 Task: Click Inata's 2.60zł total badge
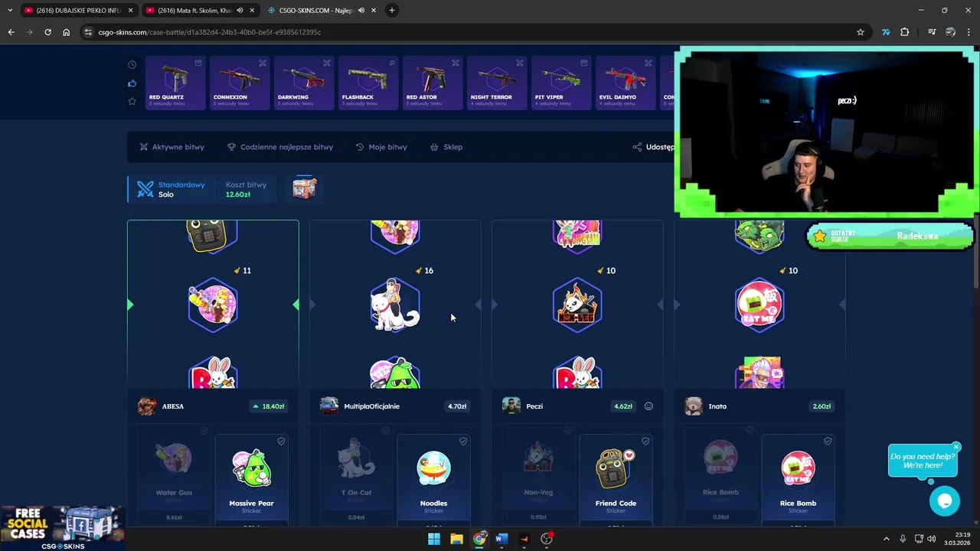click(822, 406)
